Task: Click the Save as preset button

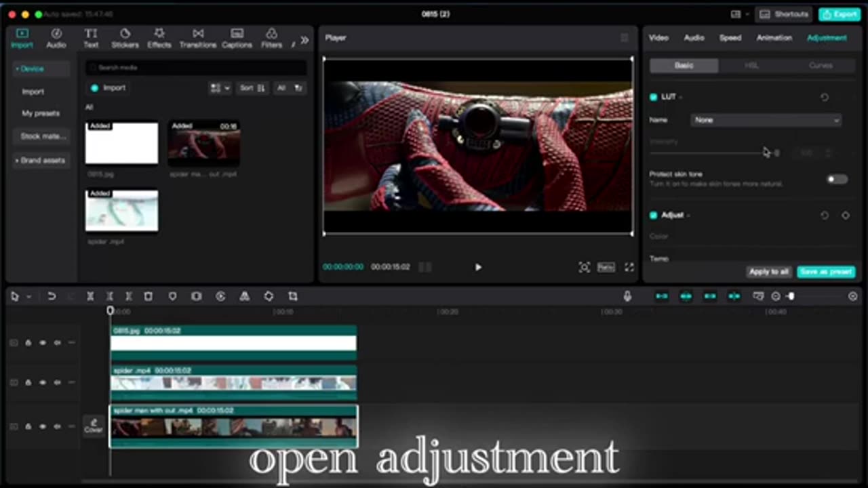Action: click(826, 272)
